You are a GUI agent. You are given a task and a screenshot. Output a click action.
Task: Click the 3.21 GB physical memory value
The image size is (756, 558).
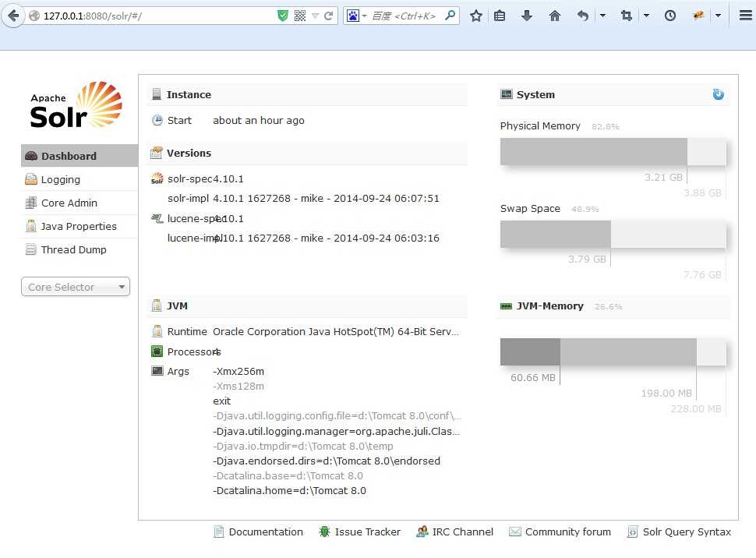click(x=663, y=177)
